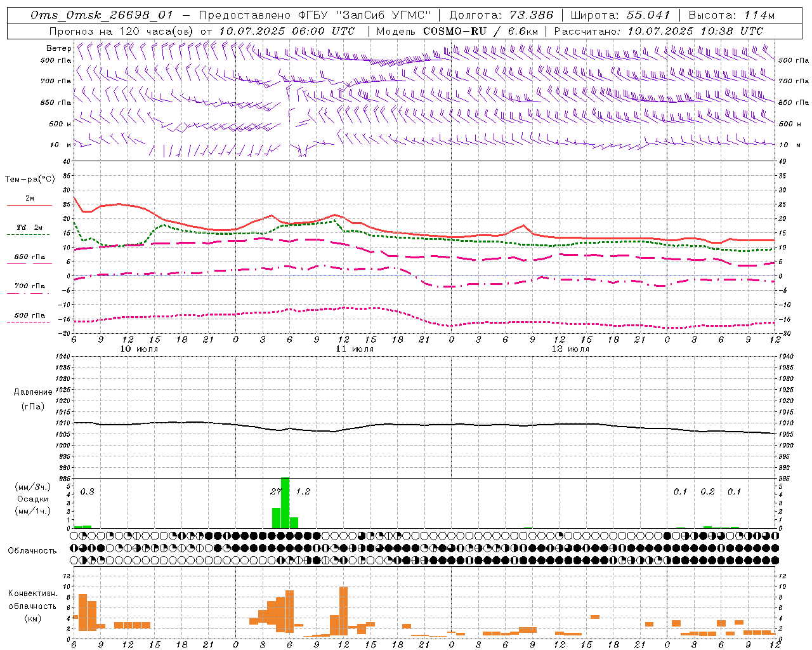Click the 10 июля date label
812x650 pixels.
point(140,349)
